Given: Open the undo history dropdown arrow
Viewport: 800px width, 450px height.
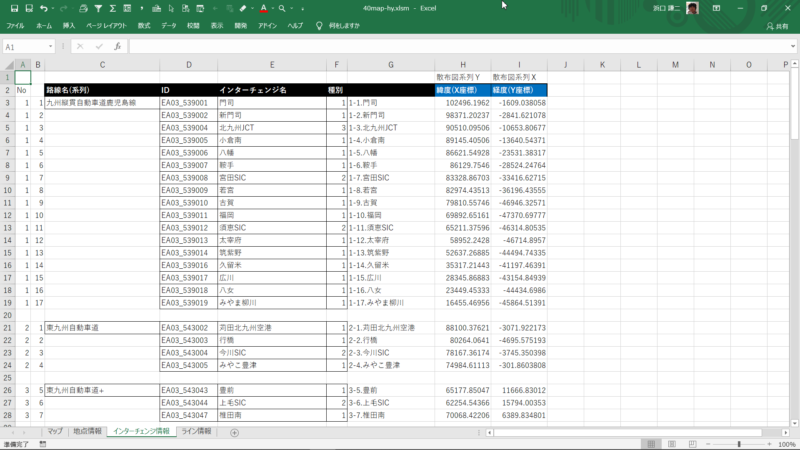Looking at the screenshot, I should coord(53,8).
